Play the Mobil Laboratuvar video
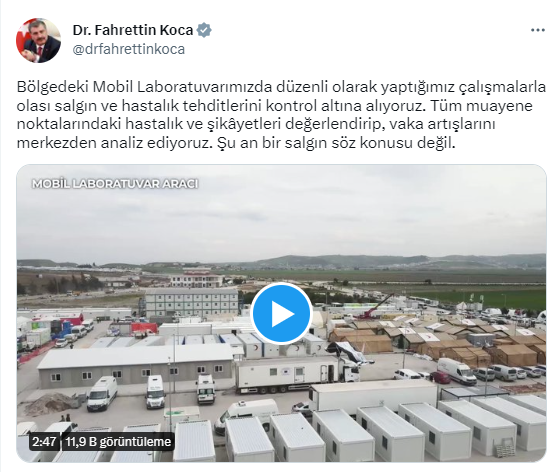The height and width of the screenshot is (472, 552). 282,313
